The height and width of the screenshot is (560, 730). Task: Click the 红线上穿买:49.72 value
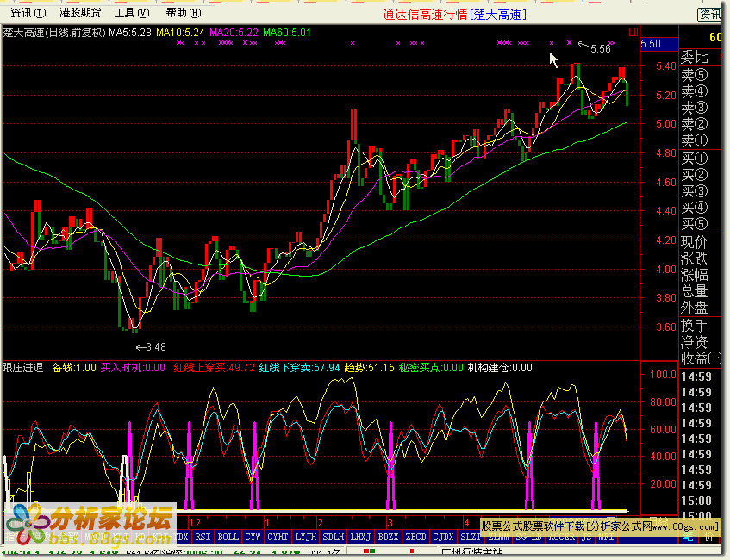214,368
